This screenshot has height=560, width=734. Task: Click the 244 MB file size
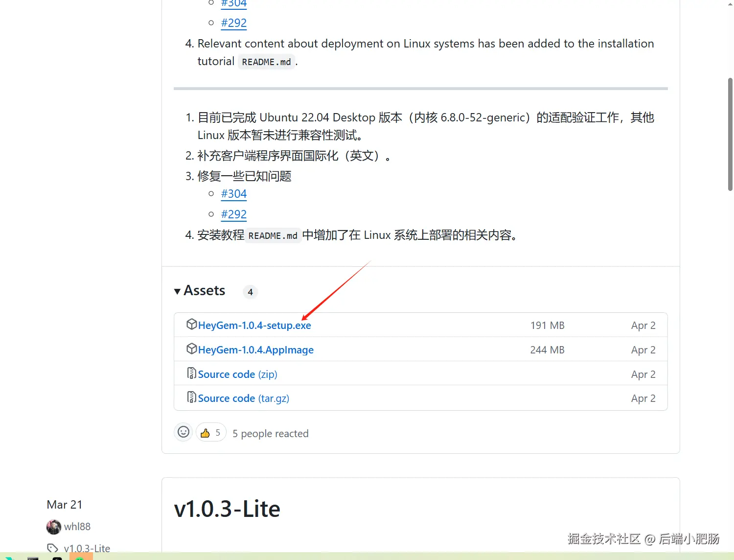pyautogui.click(x=548, y=350)
